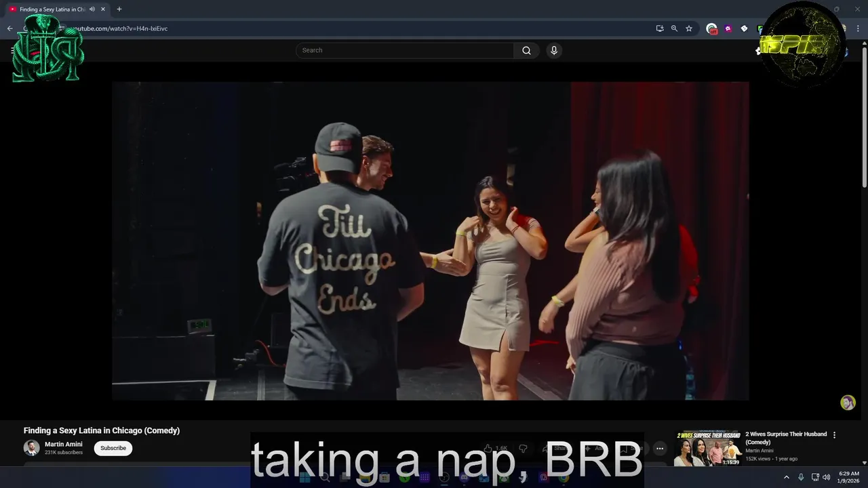Image resolution: width=868 pixels, height=488 pixels.
Task: Start voice search with the microphone icon
Action: point(554,50)
